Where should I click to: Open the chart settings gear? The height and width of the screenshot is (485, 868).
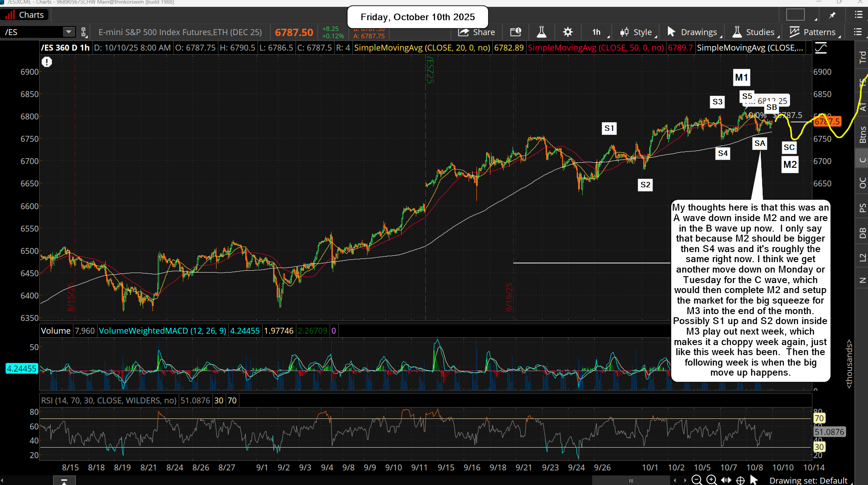coord(568,32)
